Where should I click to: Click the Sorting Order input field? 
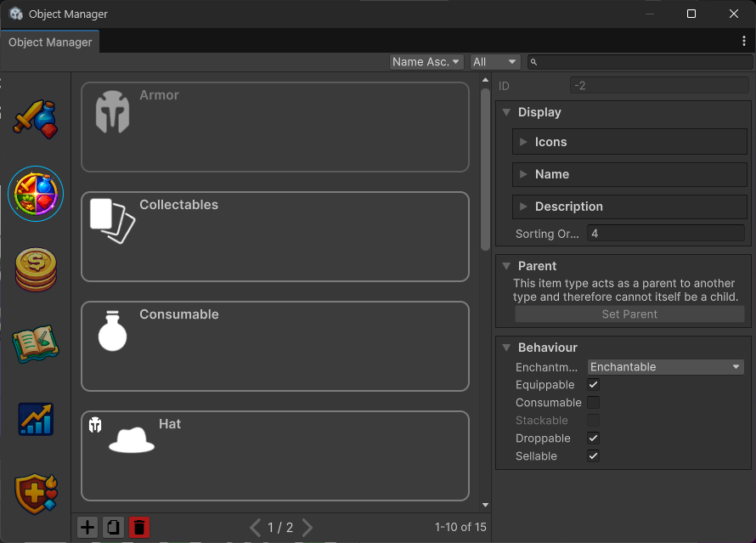(x=665, y=233)
